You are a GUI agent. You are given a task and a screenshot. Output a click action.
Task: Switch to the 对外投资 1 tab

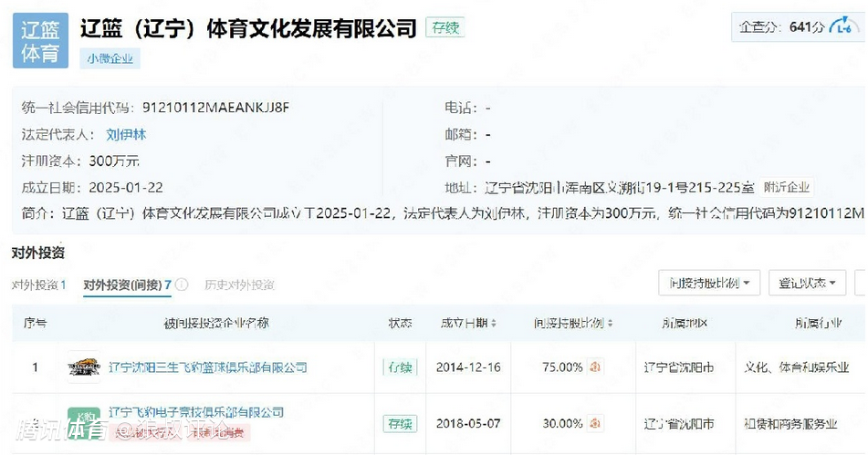tap(38, 285)
